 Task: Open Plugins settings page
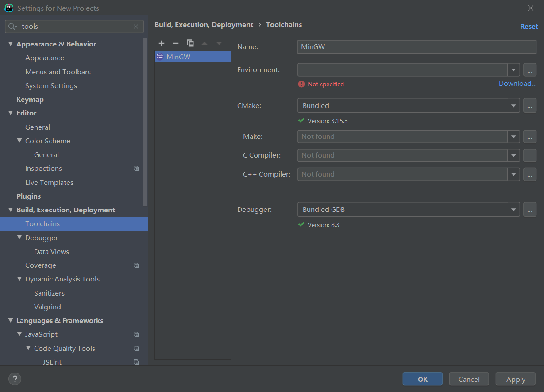tap(28, 196)
